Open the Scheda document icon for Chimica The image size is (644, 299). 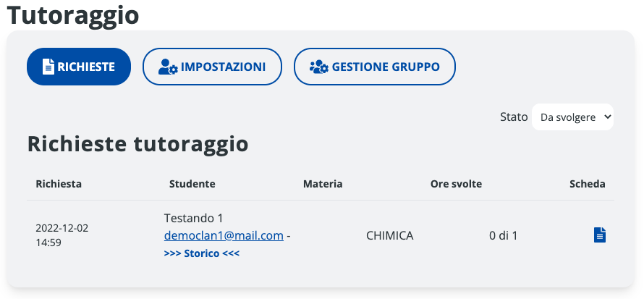(x=599, y=235)
